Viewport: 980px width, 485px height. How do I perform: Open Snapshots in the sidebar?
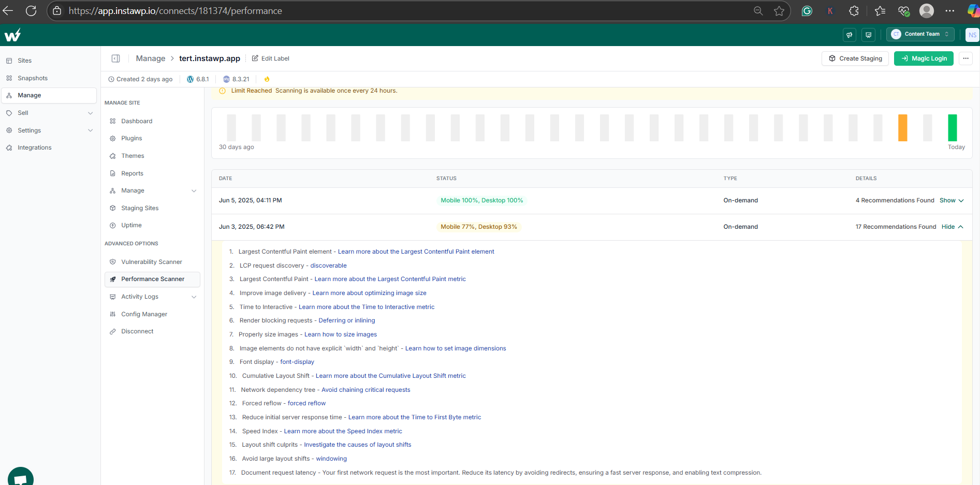coord(33,78)
